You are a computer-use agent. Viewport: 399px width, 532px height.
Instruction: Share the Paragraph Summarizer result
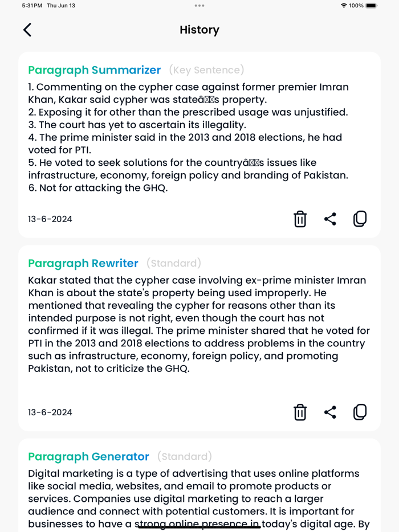(x=330, y=219)
